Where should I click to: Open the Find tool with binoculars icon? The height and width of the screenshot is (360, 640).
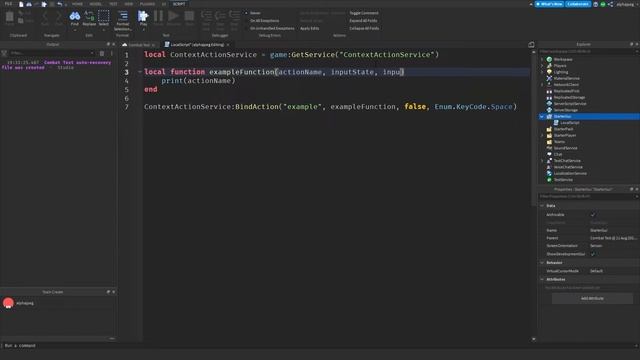(75, 18)
